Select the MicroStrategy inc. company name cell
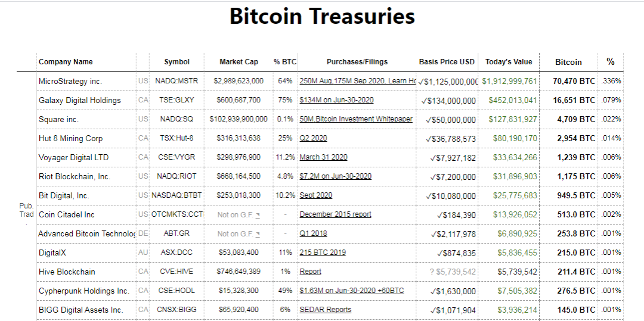Screen dimensions: 644x321 [x=70, y=81]
